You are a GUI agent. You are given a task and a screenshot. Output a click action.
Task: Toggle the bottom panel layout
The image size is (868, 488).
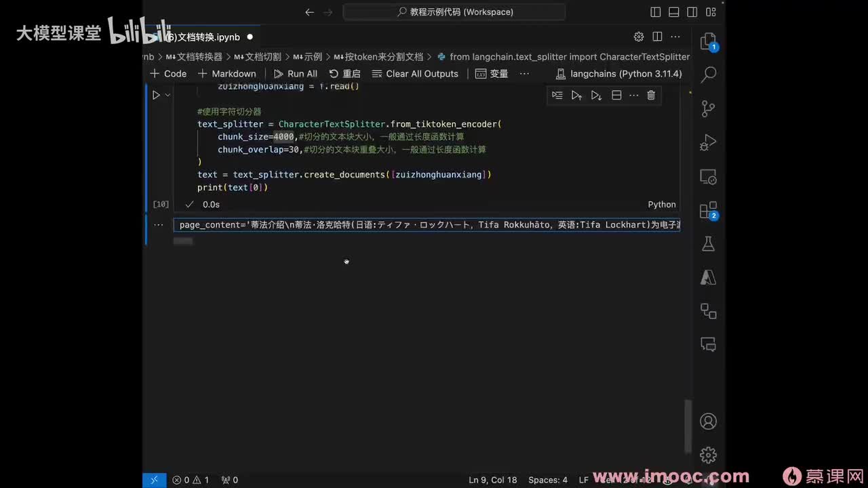tap(673, 12)
